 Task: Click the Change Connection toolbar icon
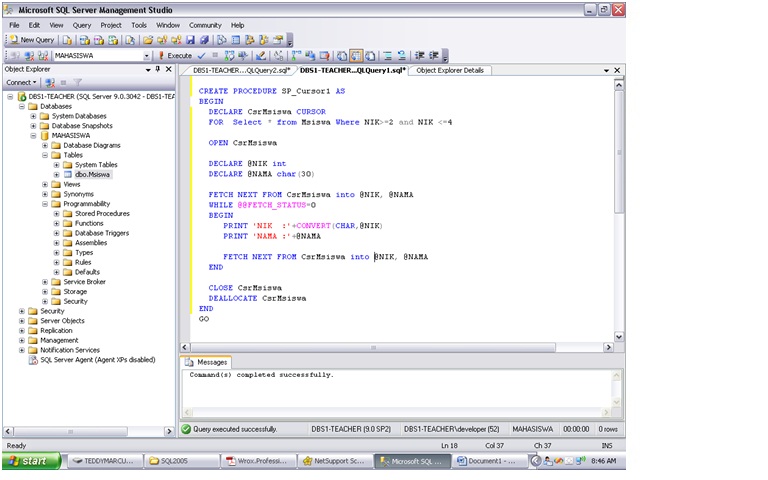tap(43, 55)
